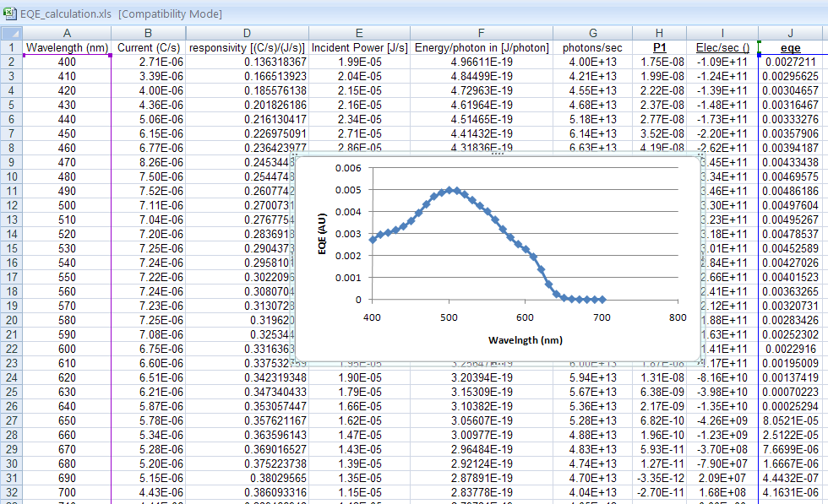Click the Excel workbook icon in title bar
Screen dimensions: 828x504
tap(9, 14)
